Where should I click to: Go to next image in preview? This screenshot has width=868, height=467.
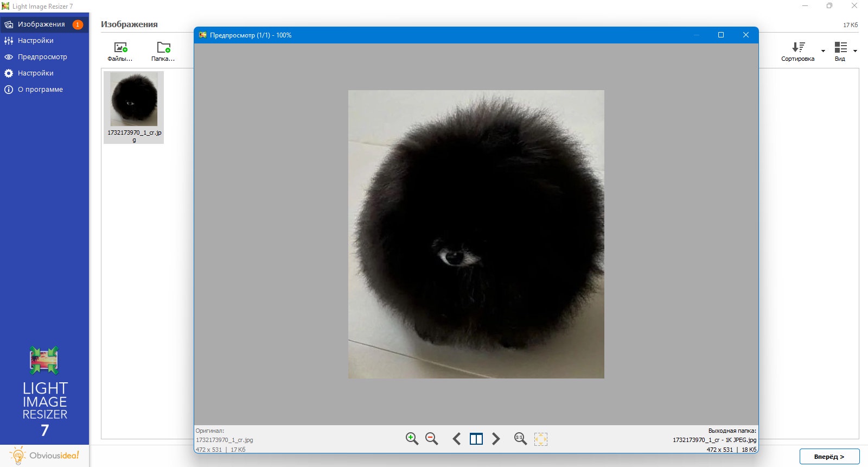tap(496, 439)
